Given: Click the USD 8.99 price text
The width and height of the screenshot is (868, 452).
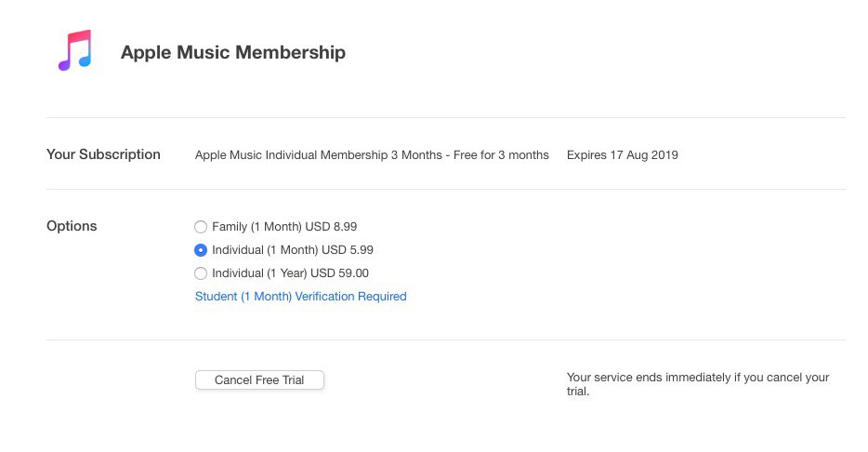Looking at the screenshot, I should pos(331,227).
